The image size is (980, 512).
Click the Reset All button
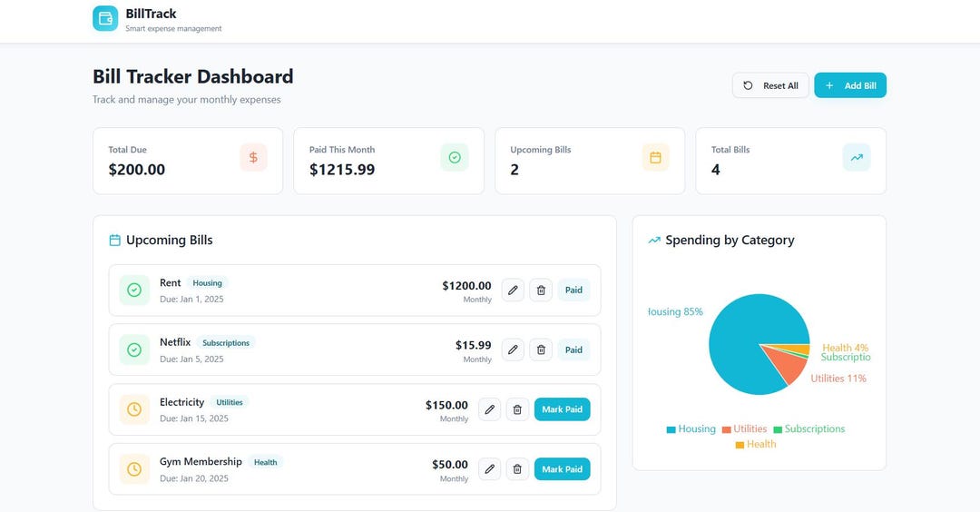pos(770,85)
